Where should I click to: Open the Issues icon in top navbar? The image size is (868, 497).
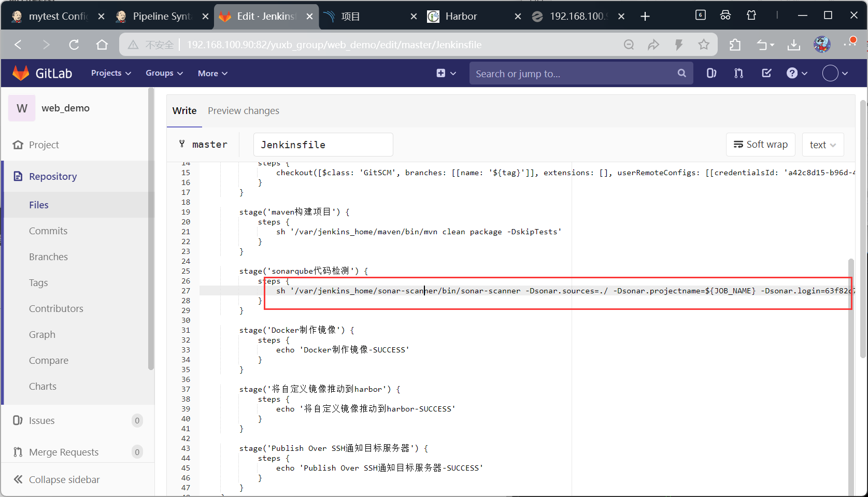pos(712,73)
